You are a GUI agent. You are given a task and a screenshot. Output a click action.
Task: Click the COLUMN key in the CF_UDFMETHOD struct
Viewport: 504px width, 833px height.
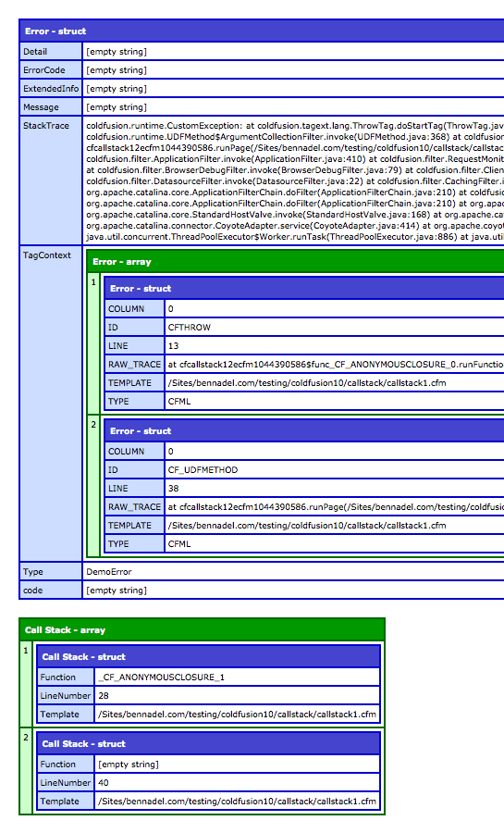click(x=134, y=451)
